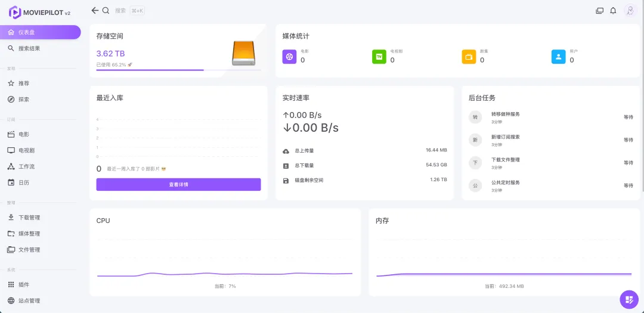Click 等待 status of 转移做种服务
The image size is (644, 313).
click(x=628, y=117)
